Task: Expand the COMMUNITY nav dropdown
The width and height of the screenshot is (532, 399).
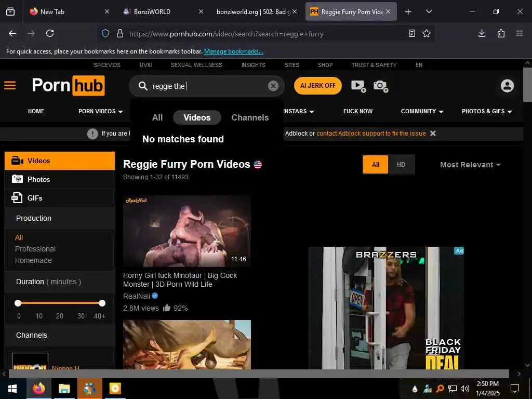Action: pyautogui.click(x=422, y=111)
